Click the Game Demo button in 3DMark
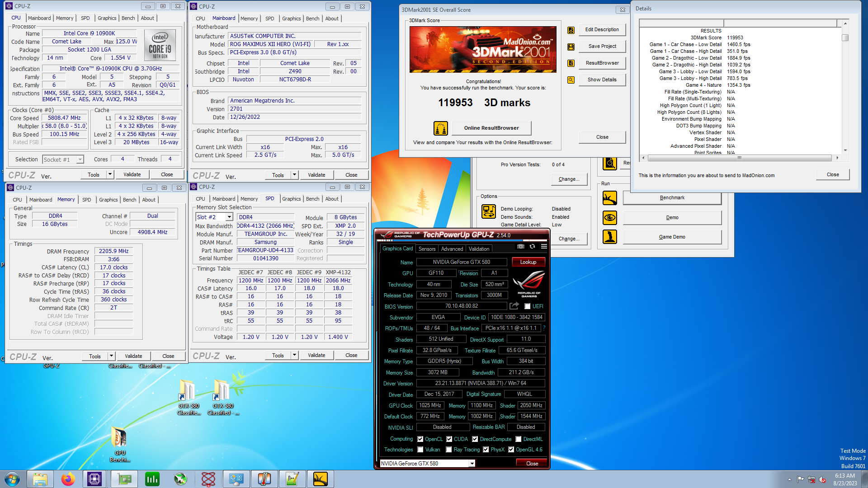This screenshot has height=488, width=868. [672, 237]
